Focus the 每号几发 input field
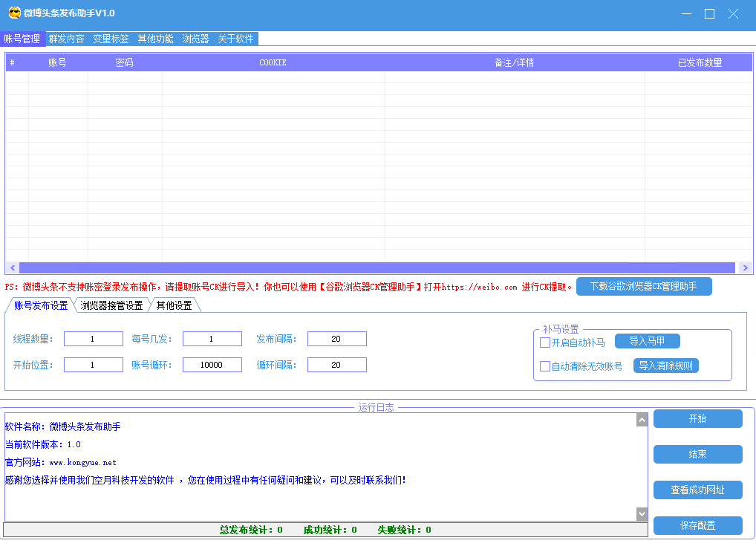 [x=212, y=339]
